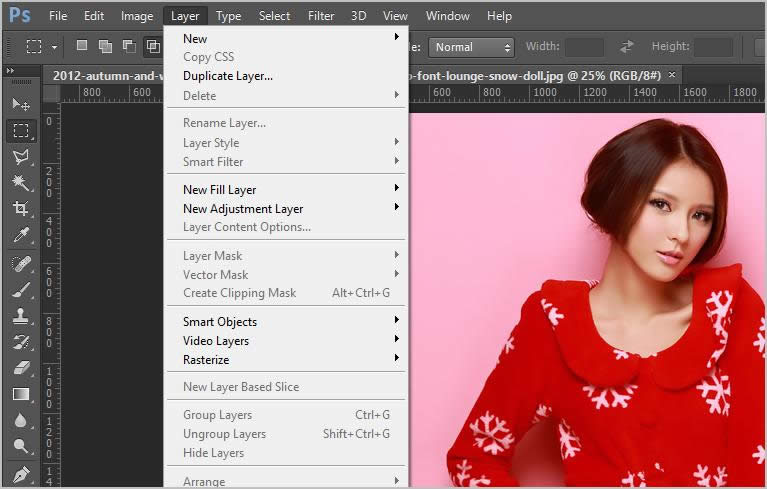Image resolution: width=767 pixels, height=489 pixels.
Task: Select the Move tool
Action: (x=20, y=105)
